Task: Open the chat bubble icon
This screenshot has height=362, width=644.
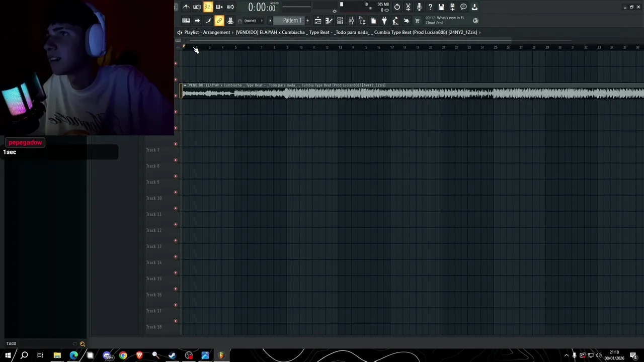Action: pos(463,7)
